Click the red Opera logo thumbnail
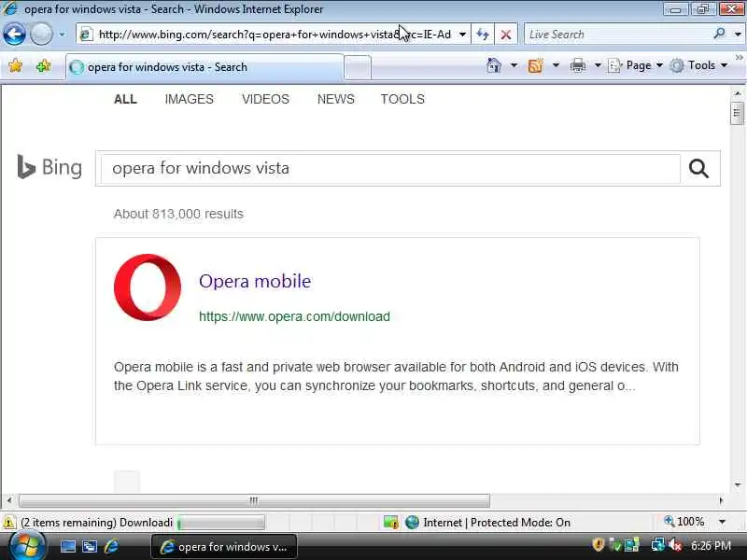This screenshot has height=560, width=747. (x=148, y=287)
